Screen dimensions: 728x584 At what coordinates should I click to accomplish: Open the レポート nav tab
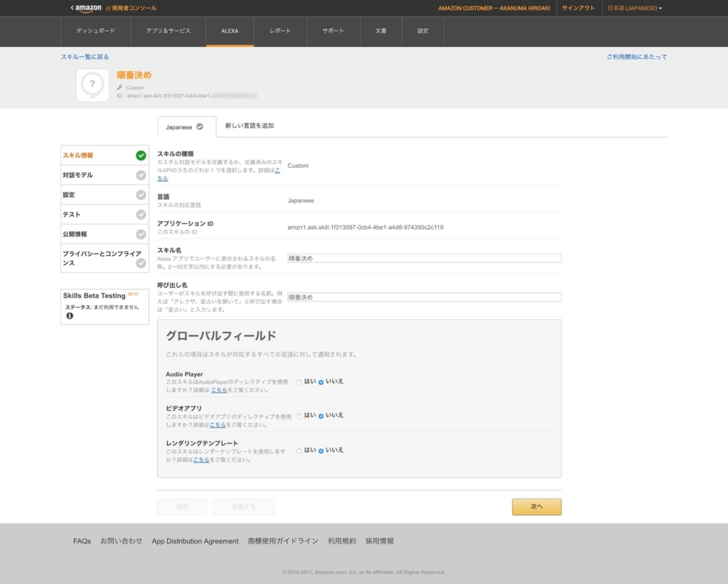pyautogui.click(x=280, y=31)
